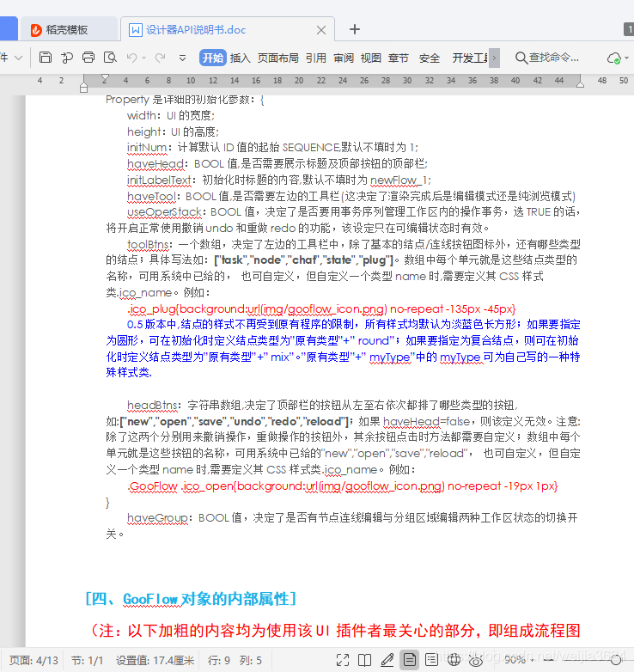Click the zoom slider handle
Image resolution: width=634 pixels, height=672 pixels.
coord(616,661)
